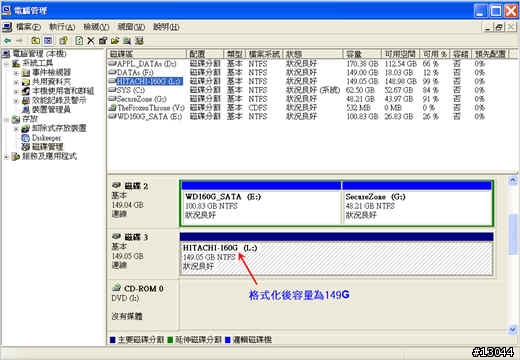The width and height of the screenshot is (520, 360).
Task: Toggle the Show/Hide Console Tree icon
Action: [48, 41]
